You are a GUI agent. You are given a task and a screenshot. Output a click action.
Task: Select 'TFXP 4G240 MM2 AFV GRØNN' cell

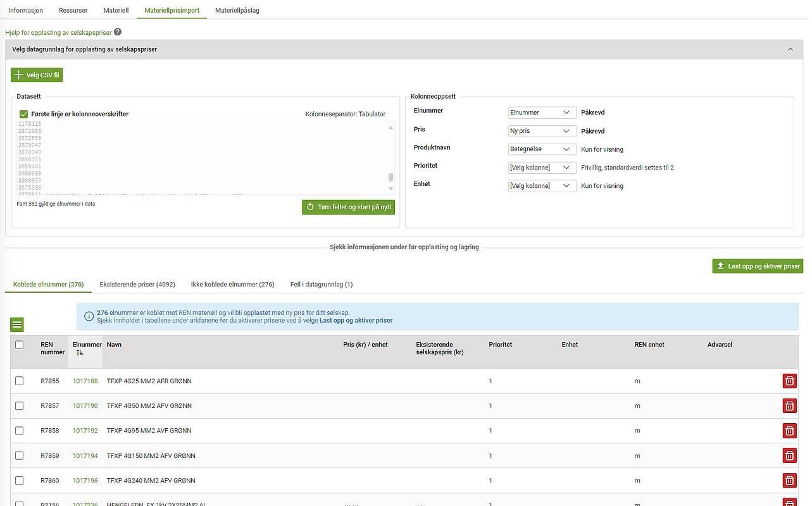tap(151, 481)
